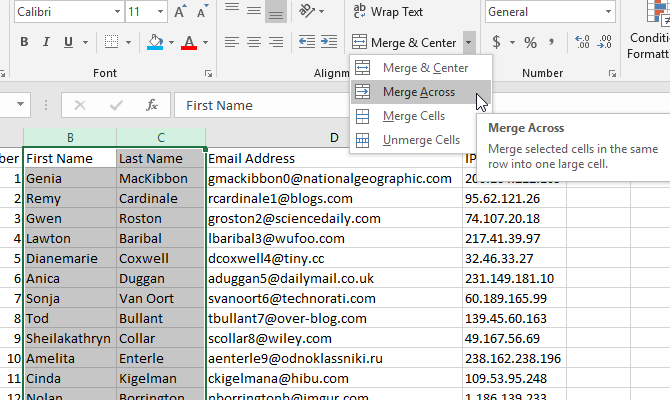Apply Percent Style
Image resolution: width=670 pixels, height=400 pixels.
point(531,42)
